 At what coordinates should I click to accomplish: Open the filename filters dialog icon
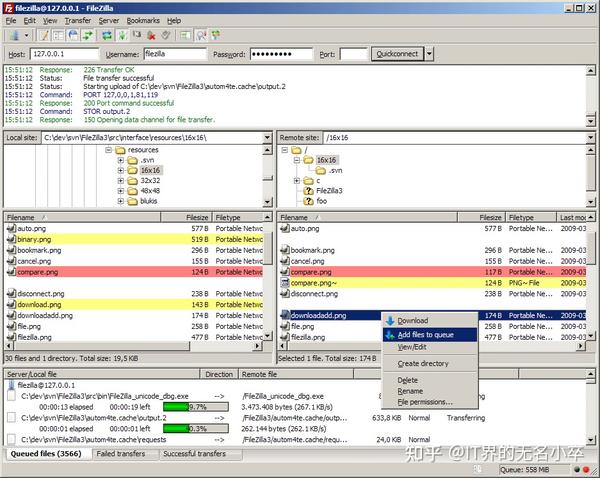point(185,36)
